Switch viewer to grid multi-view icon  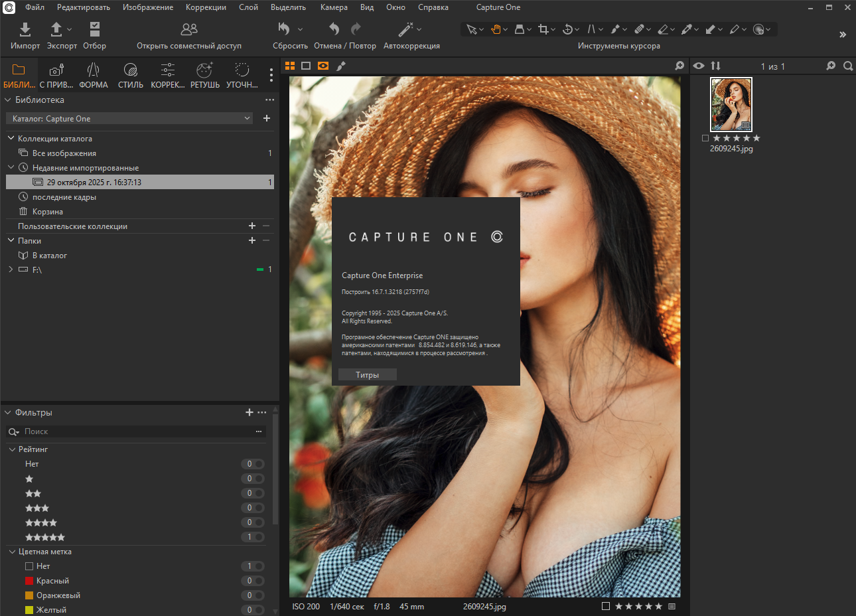click(x=290, y=66)
